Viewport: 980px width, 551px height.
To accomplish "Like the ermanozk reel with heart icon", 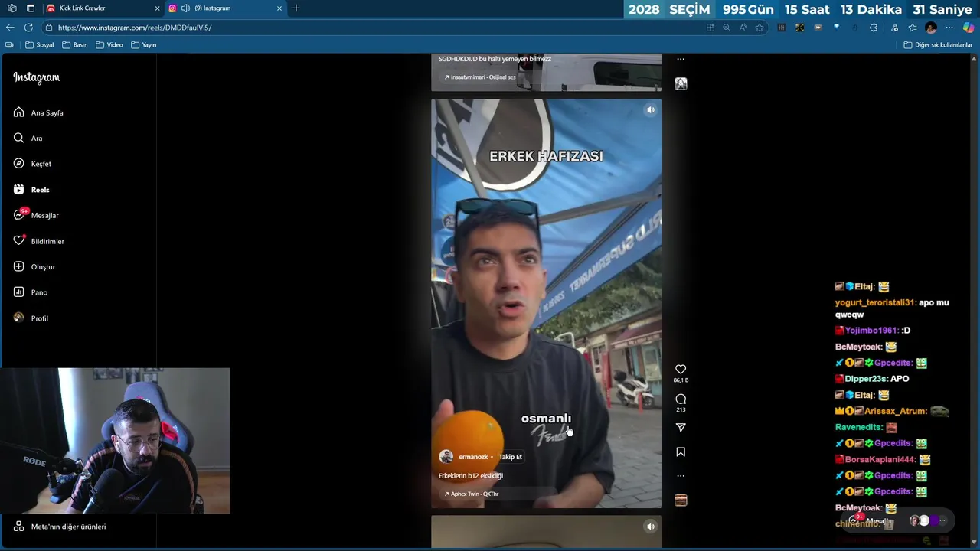I will [x=681, y=369].
